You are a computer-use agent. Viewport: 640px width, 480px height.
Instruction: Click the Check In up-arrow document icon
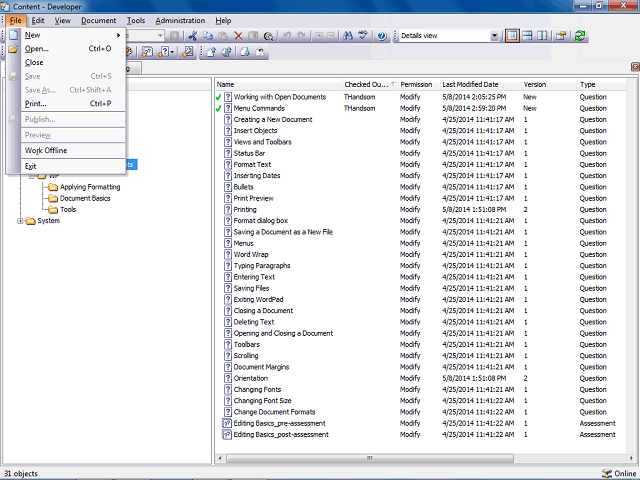pos(211,52)
